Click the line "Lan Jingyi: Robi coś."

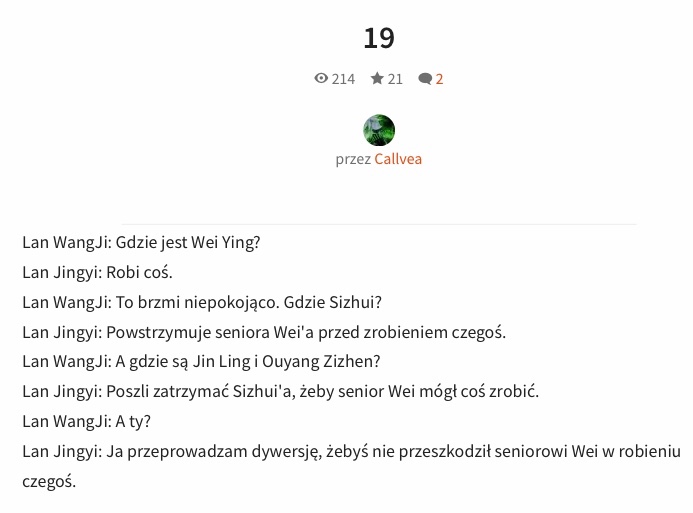click(97, 272)
